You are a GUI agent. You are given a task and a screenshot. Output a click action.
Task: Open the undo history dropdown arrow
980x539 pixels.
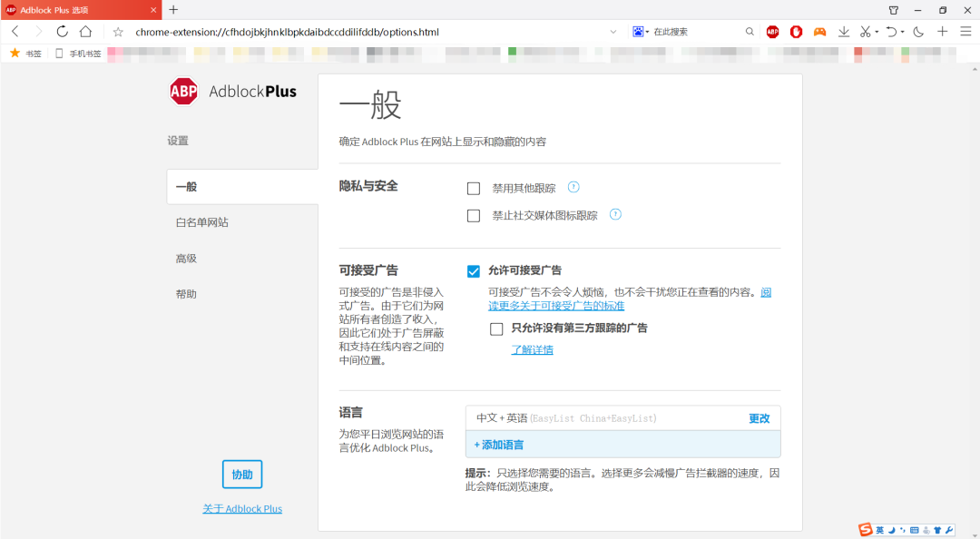point(903,32)
